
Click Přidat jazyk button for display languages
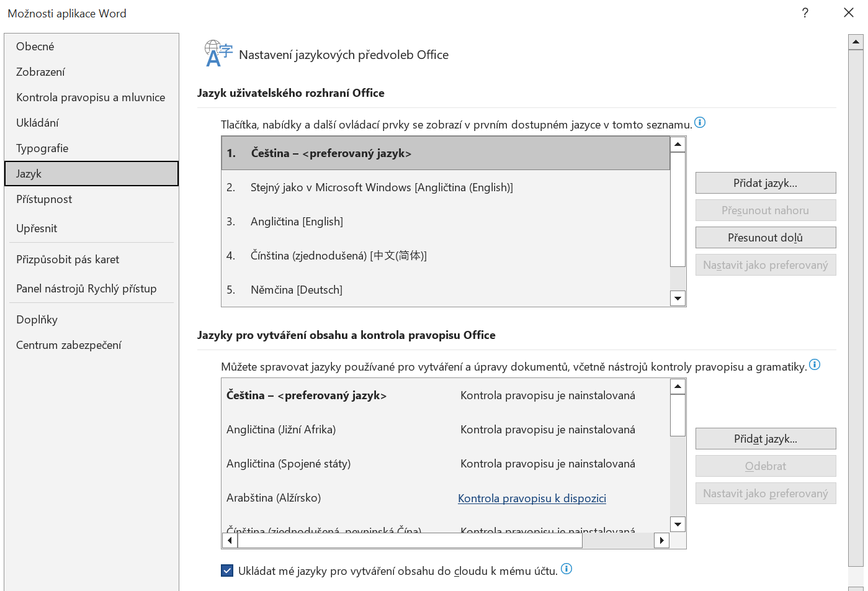tap(765, 183)
